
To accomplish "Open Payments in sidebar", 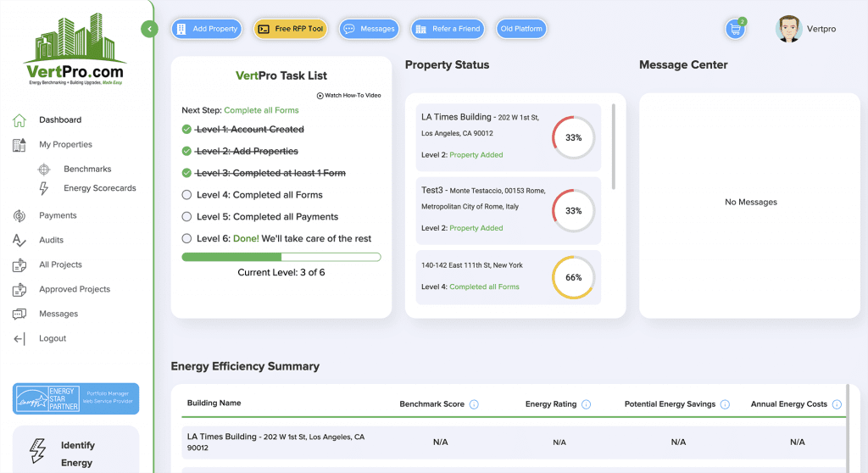I will pos(58,215).
